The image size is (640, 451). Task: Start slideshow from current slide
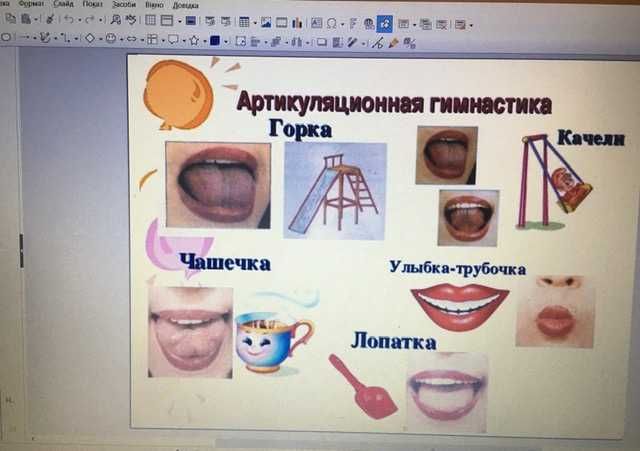(x=226, y=21)
